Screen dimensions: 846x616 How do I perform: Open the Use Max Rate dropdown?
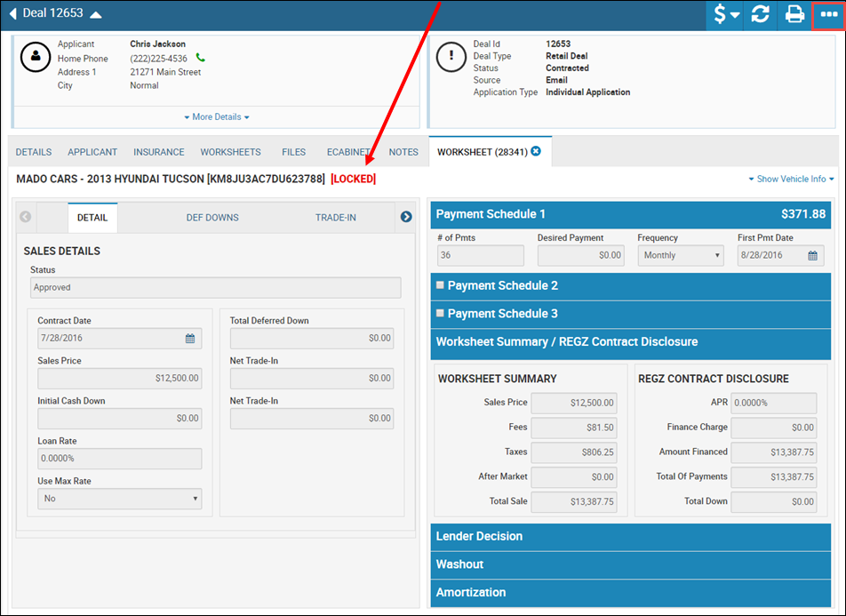click(120, 499)
